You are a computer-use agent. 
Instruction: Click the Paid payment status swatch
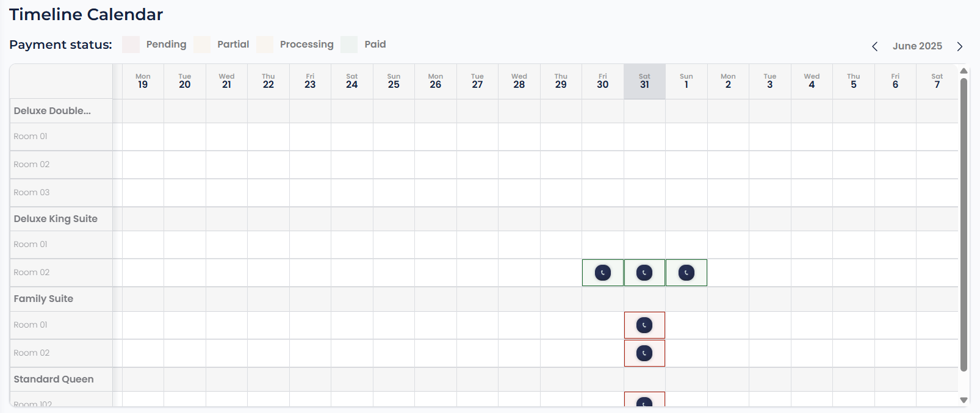point(349,45)
